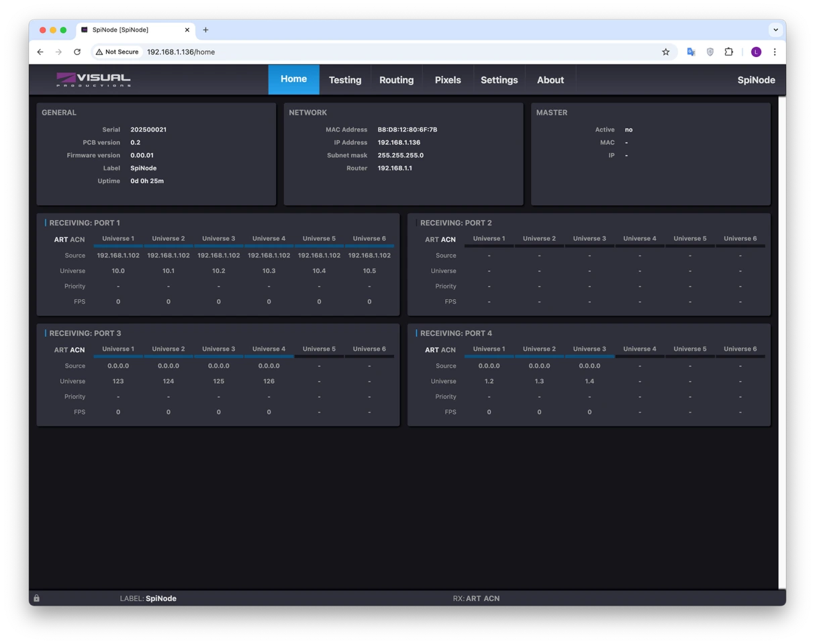The height and width of the screenshot is (644, 815).
Task: Click the shield extension icon
Action: tap(710, 52)
